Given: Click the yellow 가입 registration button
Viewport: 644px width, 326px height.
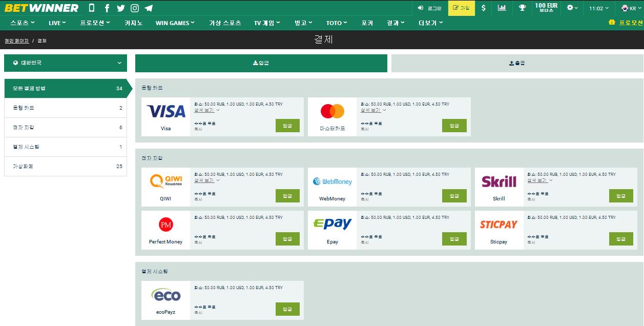Looking at the screenshot, I should click(x=461, y=8).
